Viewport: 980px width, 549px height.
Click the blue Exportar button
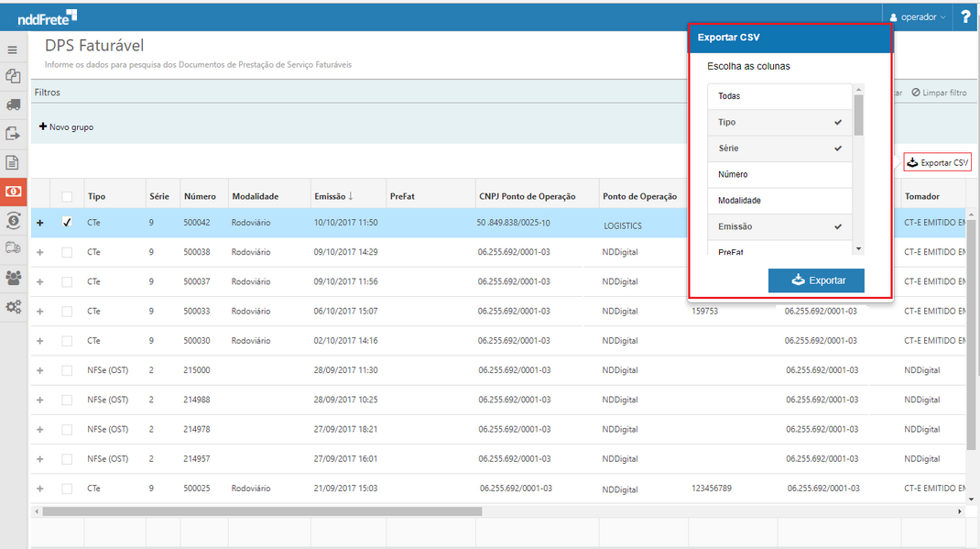816,280
